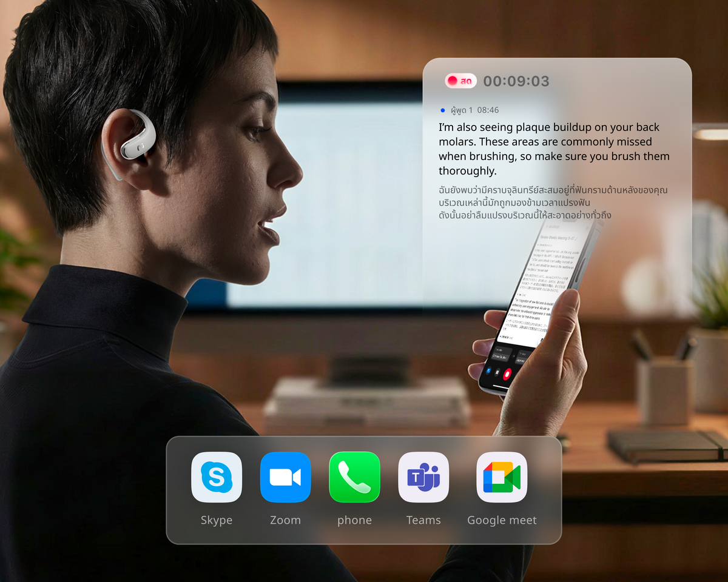Click the "Skype" label
728x582 pixels.
click(x=217, y=520)
